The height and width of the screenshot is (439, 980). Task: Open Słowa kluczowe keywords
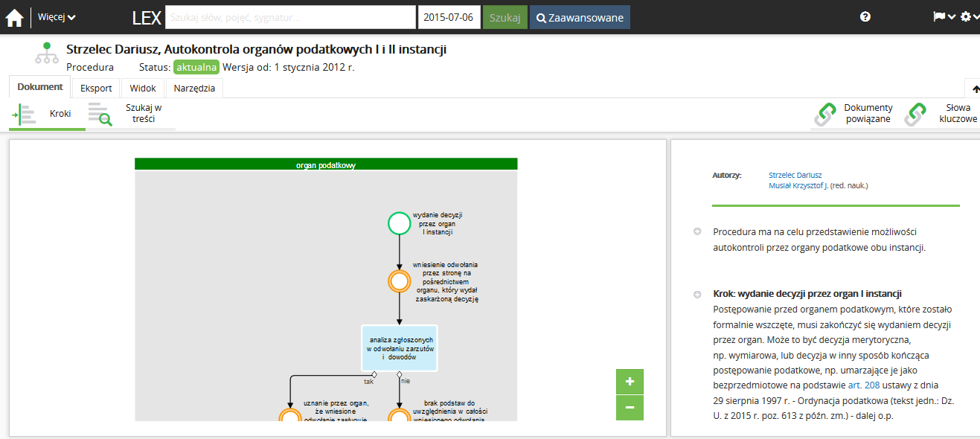pos(941,113)
